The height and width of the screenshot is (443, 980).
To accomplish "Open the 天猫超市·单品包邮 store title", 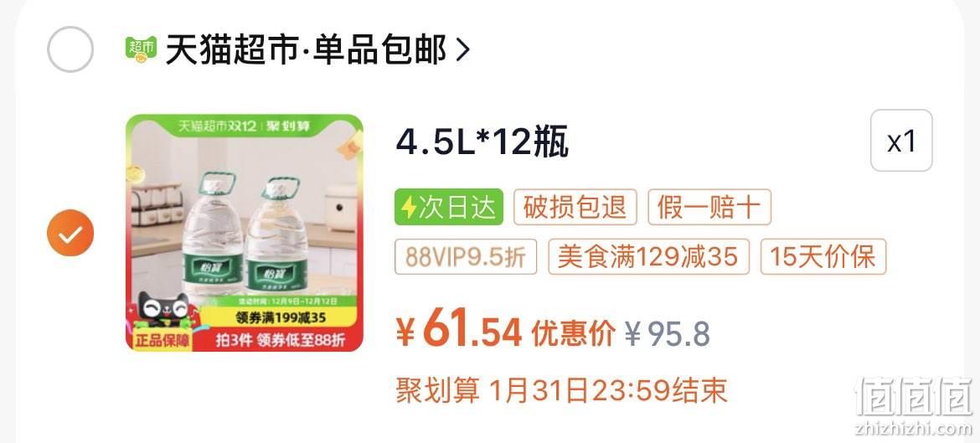I will coord(307,50).
